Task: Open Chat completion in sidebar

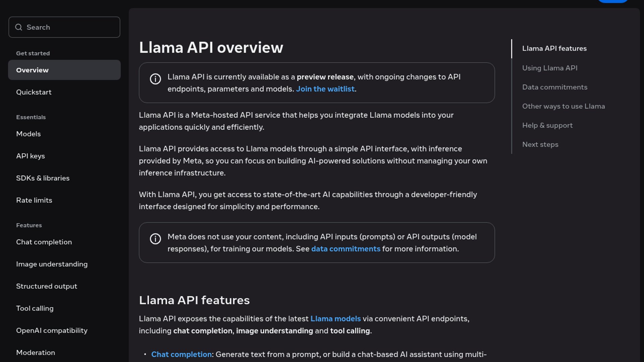Action: click(x=44, y=242)
